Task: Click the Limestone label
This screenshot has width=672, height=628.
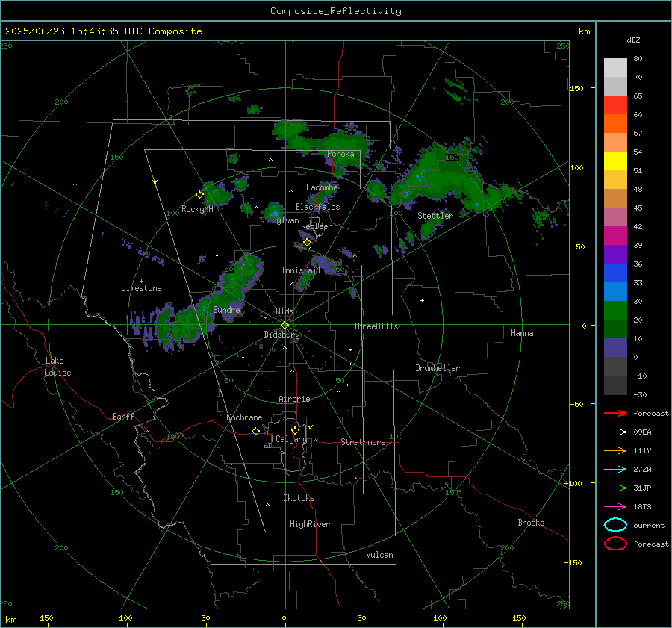Action: pos(141,288)
